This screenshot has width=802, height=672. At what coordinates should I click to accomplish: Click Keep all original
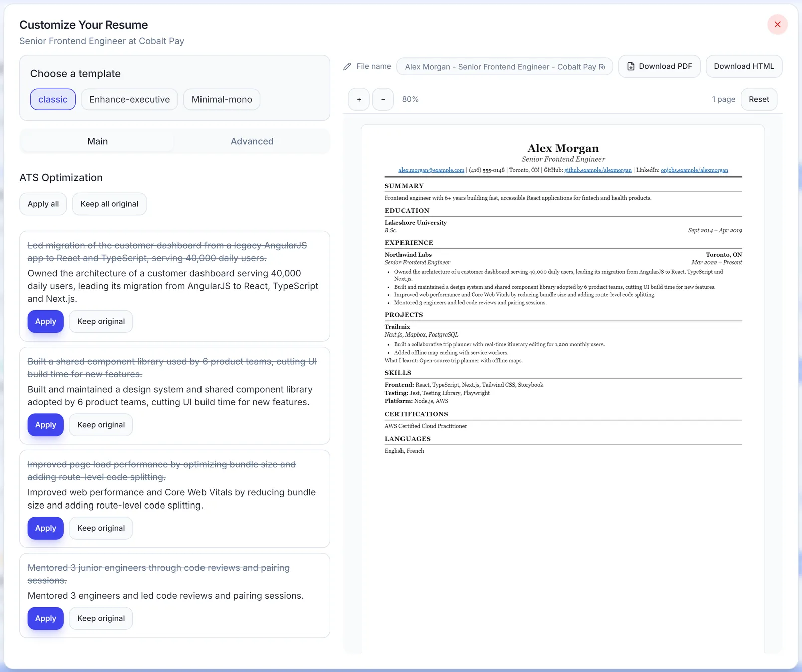(x=109, y=204)
